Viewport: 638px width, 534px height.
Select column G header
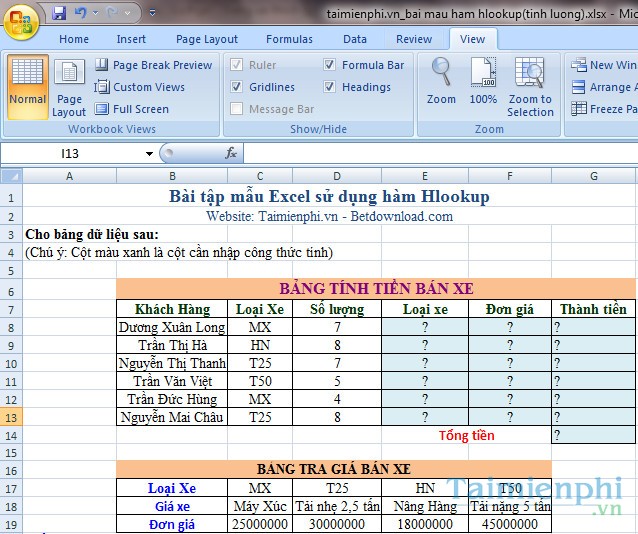(x=593, y=176)
